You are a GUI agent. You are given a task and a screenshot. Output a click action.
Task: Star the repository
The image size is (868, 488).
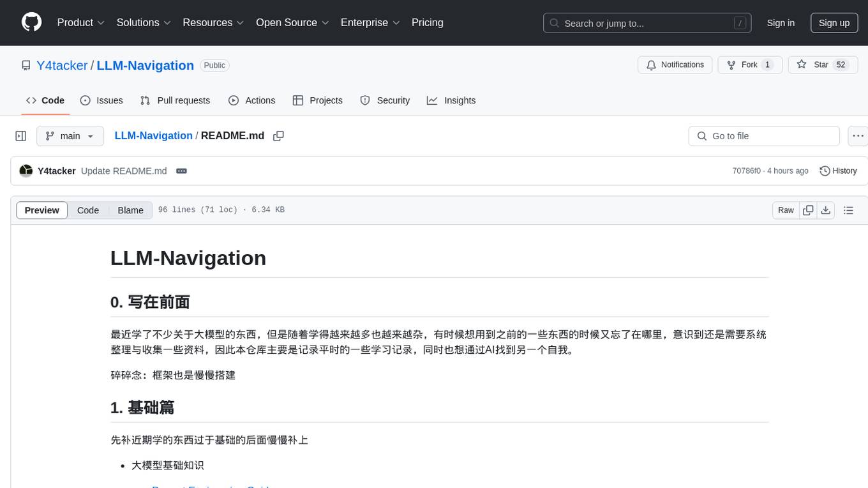pyautogui.click(x=823, y=65)
